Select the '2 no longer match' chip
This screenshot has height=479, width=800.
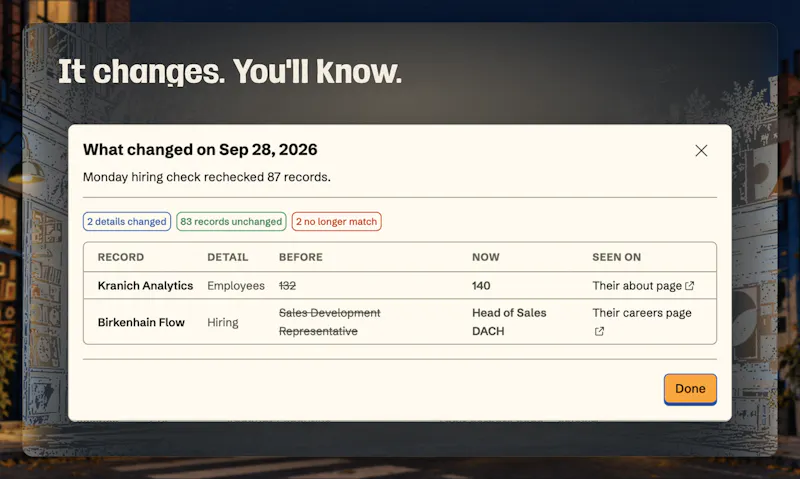point(337,221)
